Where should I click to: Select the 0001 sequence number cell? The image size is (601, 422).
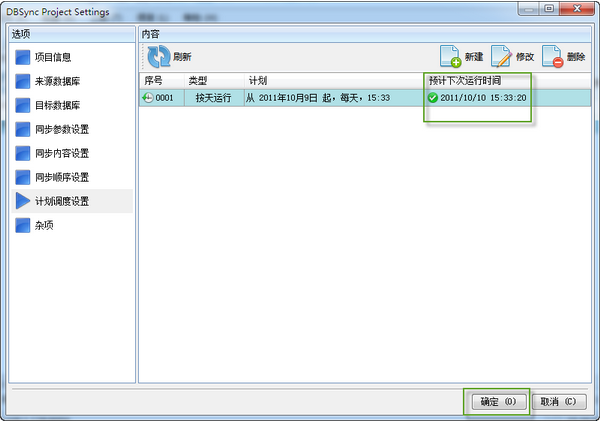[164, 98]
